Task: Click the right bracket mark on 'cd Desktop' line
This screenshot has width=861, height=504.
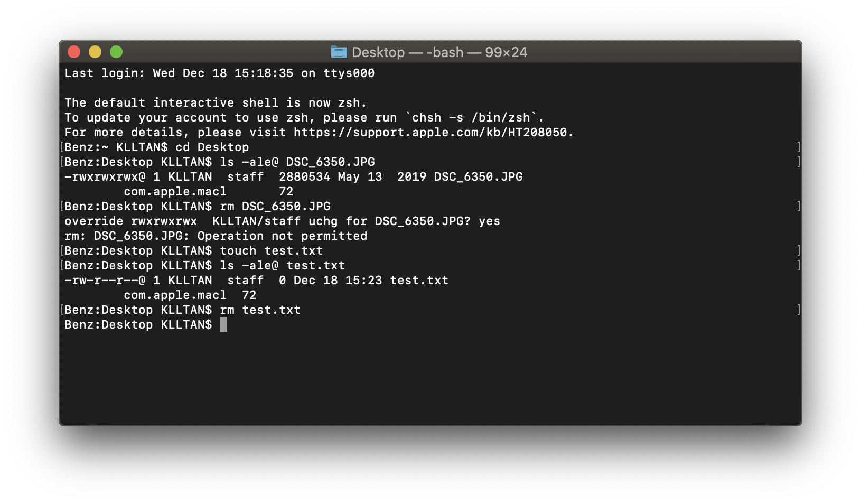Action: [798, 147]
